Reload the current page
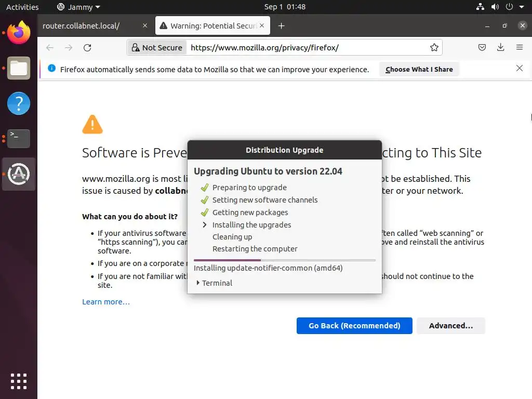532x399 pixels. coord(87,47)
